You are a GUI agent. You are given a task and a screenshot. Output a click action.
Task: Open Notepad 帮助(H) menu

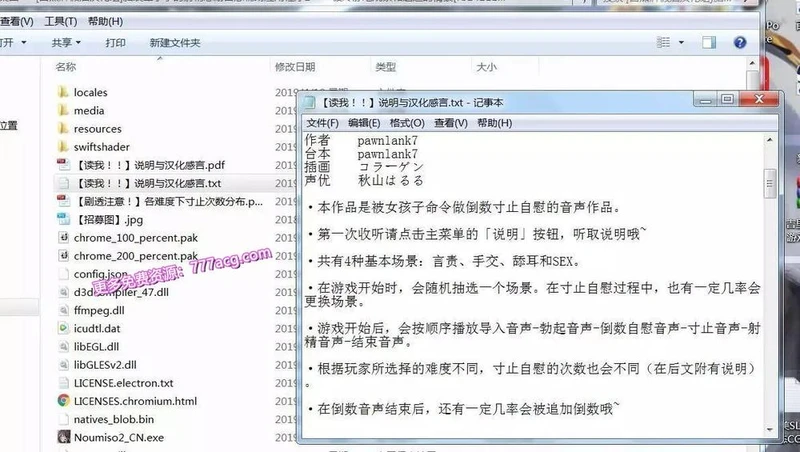point(494,123)
